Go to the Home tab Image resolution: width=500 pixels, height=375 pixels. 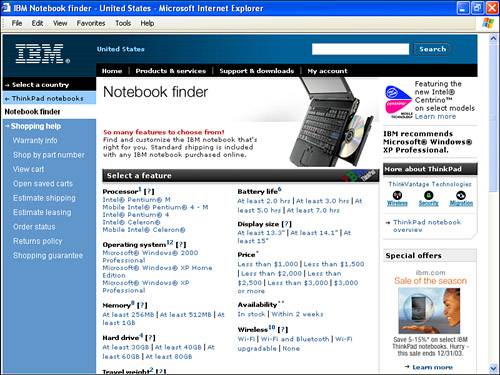(x=112, y=71)
